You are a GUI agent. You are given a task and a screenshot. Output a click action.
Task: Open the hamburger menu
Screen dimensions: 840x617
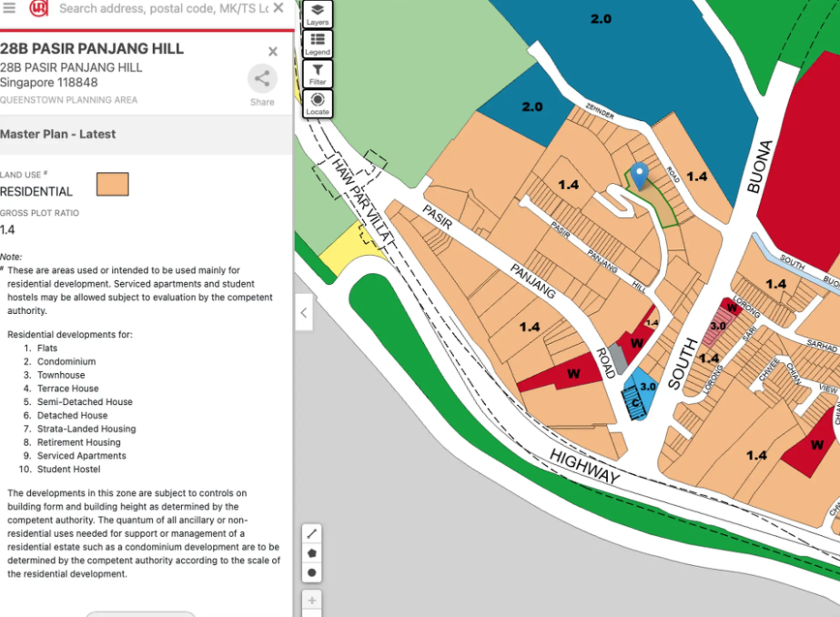pos(10,8)
